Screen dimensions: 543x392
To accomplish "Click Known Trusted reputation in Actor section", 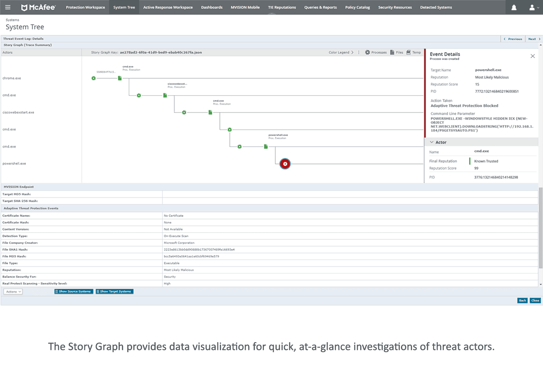I will point(486,161).
